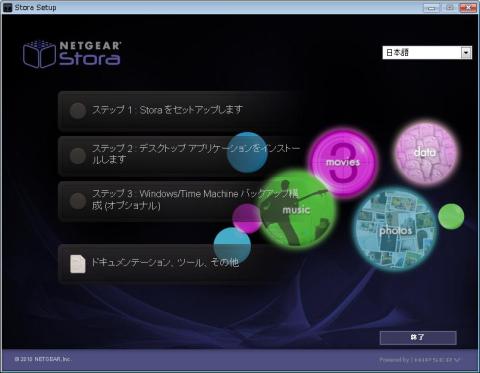Open the language dropdown arrow
The height and width of the screenshot is (373, 480).
click(466, 52)
